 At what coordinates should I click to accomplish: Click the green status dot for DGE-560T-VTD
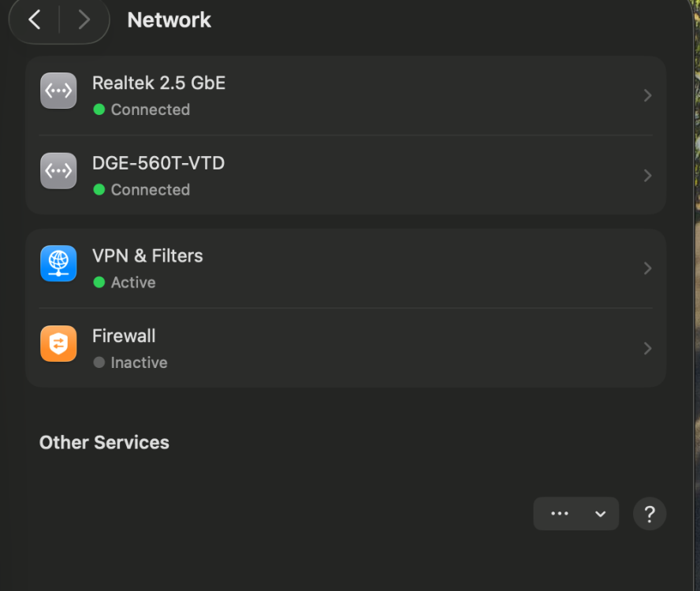point(99,190)
